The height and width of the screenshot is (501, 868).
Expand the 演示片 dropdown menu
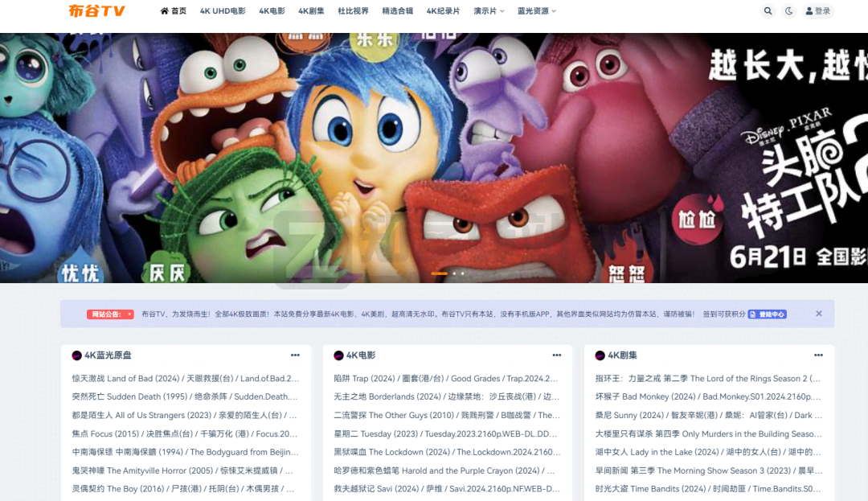489,10
